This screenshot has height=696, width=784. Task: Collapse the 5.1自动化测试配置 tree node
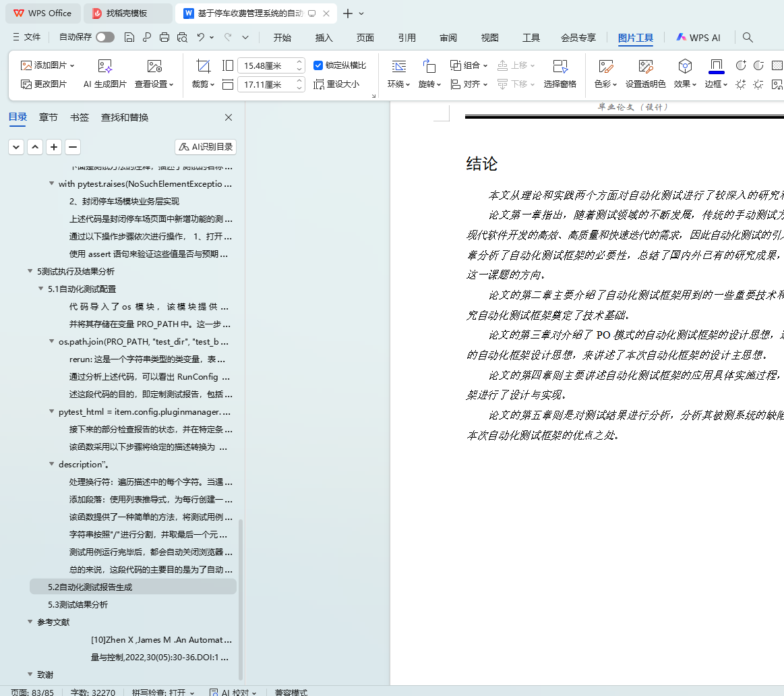point(41,289)
